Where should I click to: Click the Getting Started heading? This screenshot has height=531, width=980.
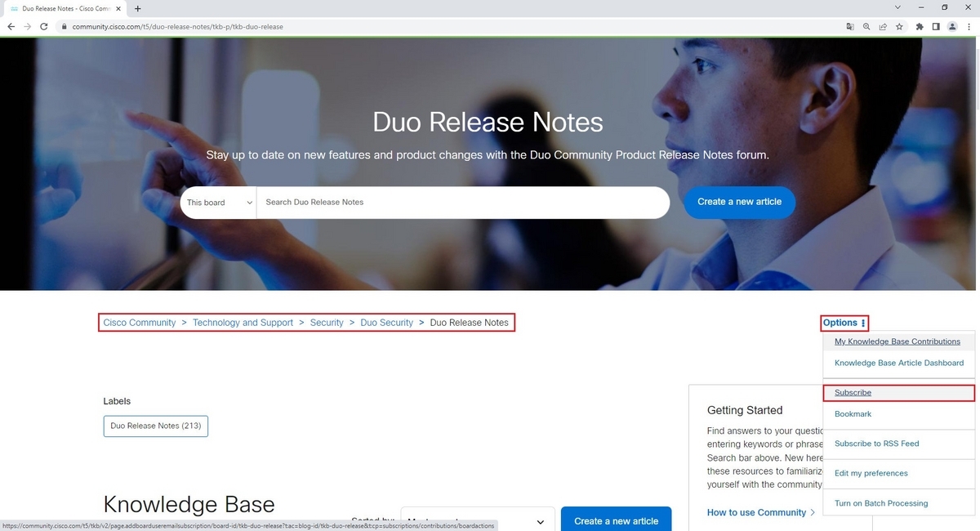point(745,410)
